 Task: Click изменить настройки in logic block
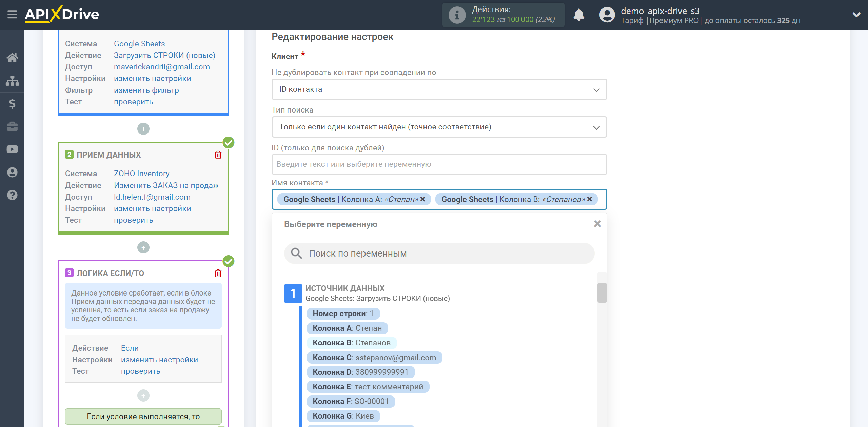(x=159, y=360)
